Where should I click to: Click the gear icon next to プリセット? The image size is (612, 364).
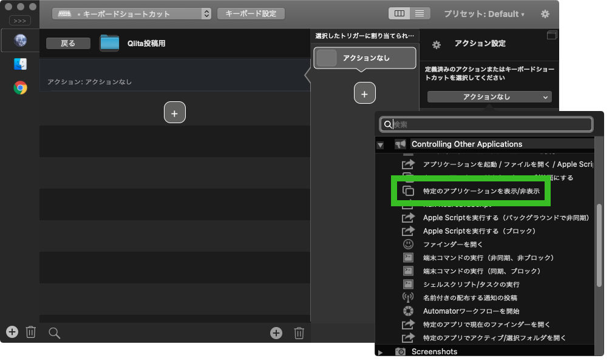pyautogui.click(x=545, y=13)
